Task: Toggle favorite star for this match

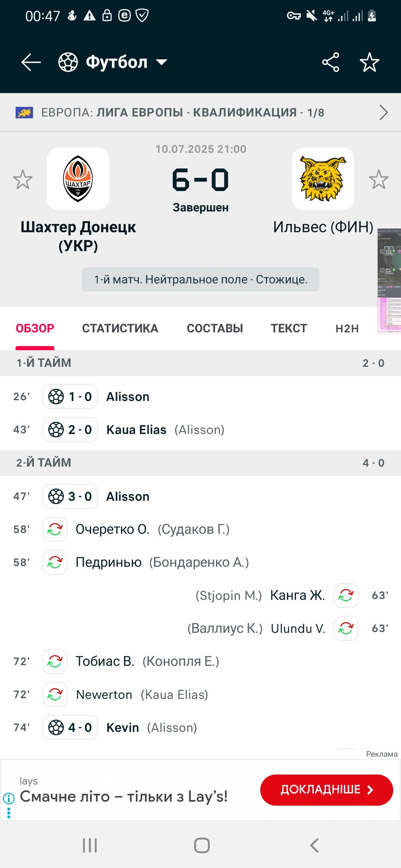Action: point(369,62)
